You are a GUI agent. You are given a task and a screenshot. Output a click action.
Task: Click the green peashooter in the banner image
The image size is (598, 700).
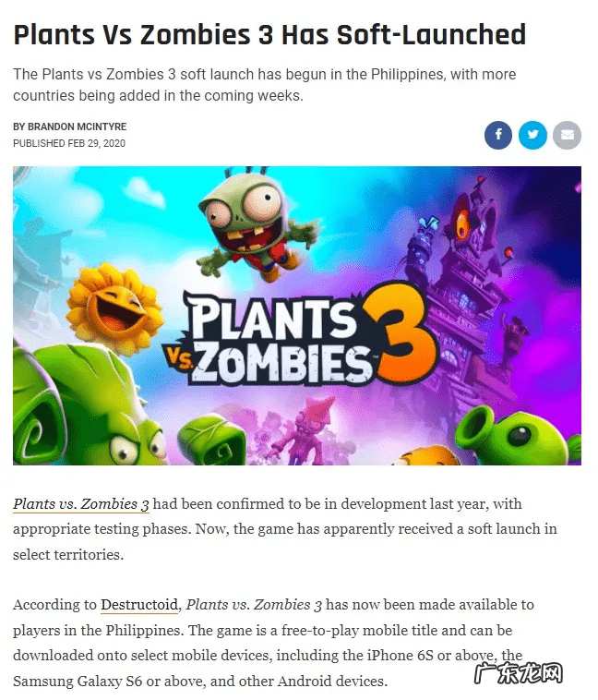point(518,435)
